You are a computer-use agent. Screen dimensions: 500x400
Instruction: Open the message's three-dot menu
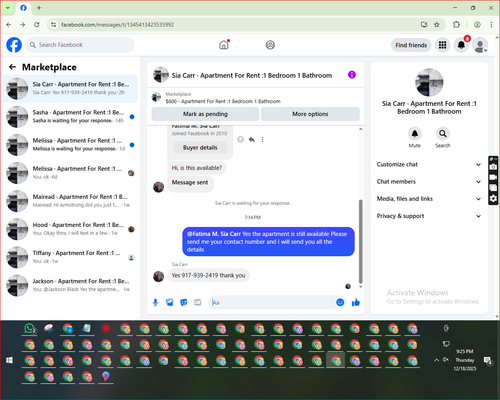[x=262, y=139]
